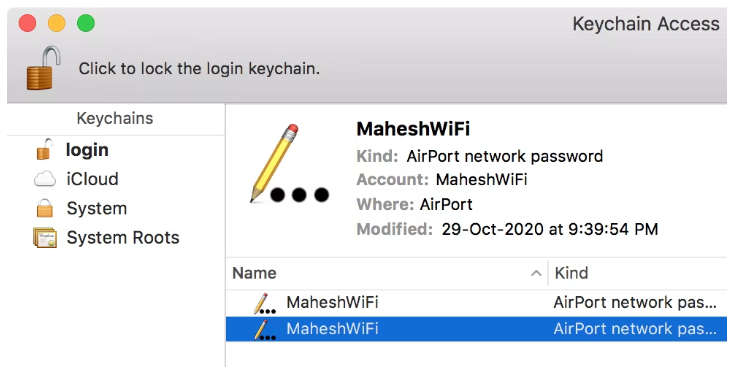The height and width of the screenshot is (383, 732).
Task: Click the Keychains sidebar header
Action: point(115,118)
